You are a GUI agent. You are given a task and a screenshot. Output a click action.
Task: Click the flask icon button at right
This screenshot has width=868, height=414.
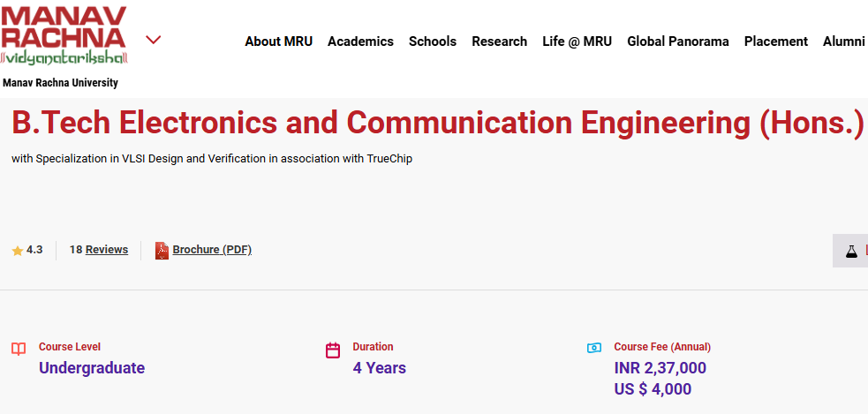[851, 251]
